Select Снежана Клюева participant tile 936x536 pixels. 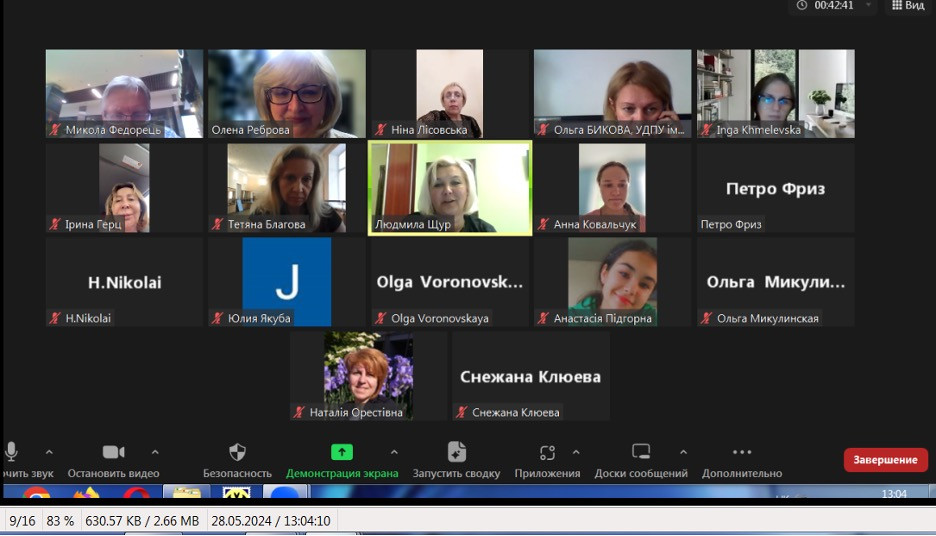pos(531,376)
